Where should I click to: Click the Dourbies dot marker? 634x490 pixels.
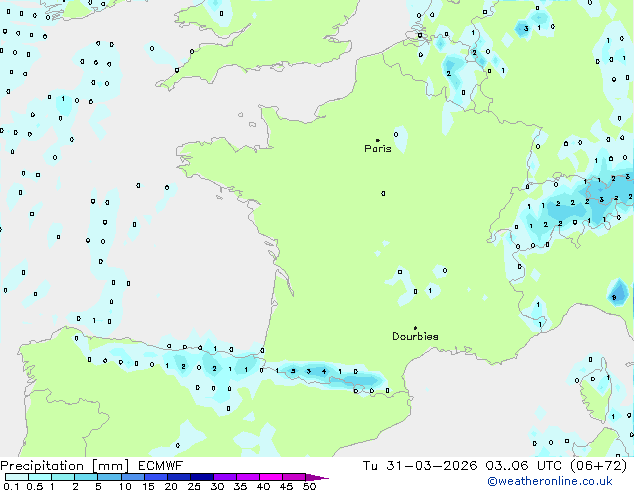(415, 328)
